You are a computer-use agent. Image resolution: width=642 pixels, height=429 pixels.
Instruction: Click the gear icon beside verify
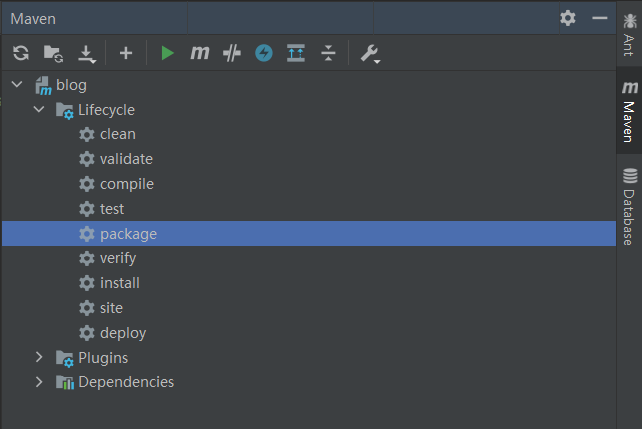coord(87,258)
